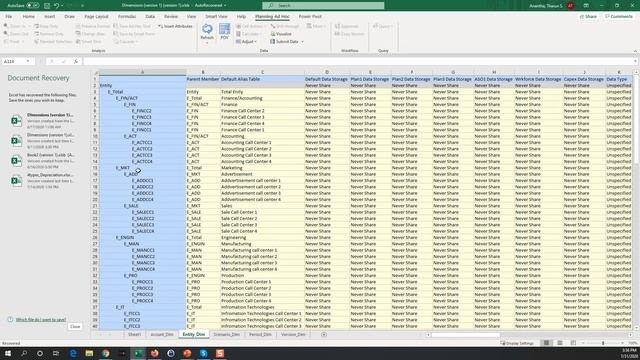Image resolution: width=640 pixels, height=360 pixels.
Task: Click the ribbon Search box
Action: [x=323, y=6]
